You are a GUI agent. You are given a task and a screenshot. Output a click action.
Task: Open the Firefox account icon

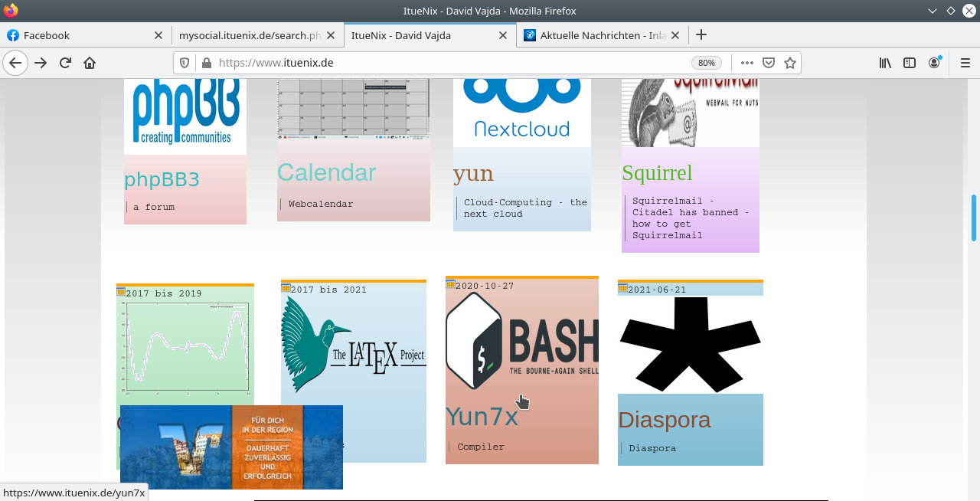click(x=934, y=63)
